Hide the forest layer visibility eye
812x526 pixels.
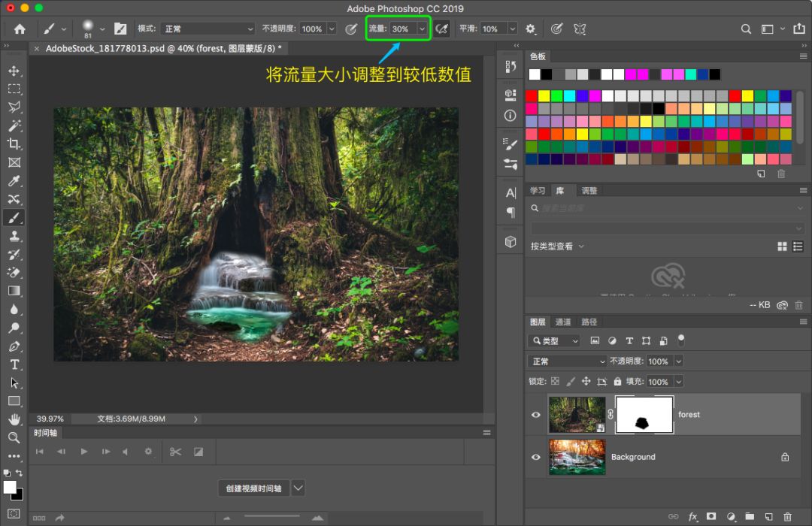tap(535, 415)
